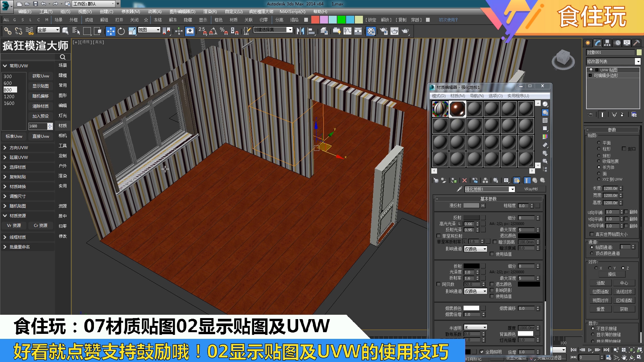Open the Motion panel tab

coord(617,43)
